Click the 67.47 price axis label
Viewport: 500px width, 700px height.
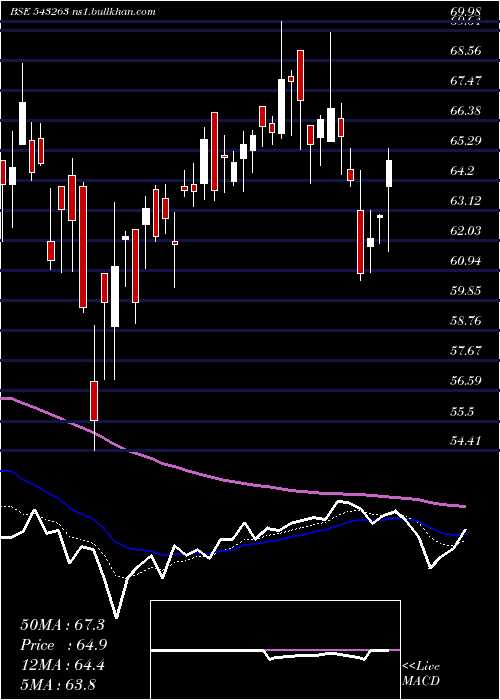point(466,81)
